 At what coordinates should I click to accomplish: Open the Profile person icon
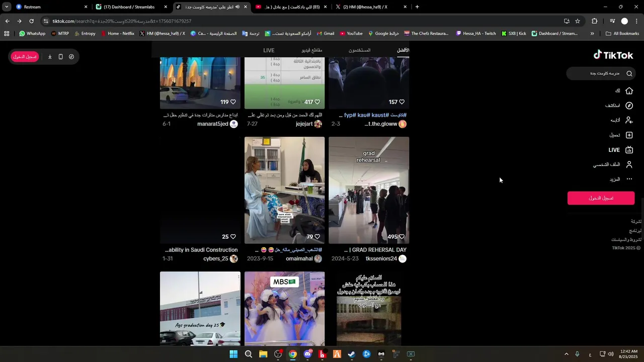(629, 164)
